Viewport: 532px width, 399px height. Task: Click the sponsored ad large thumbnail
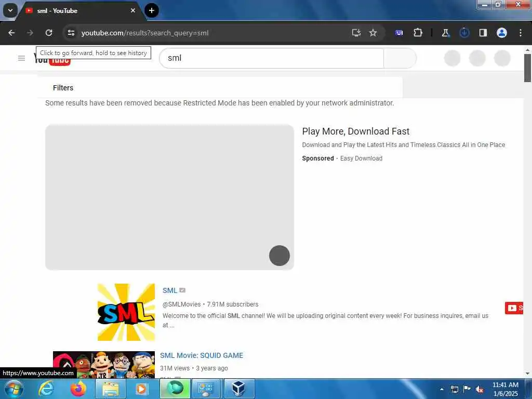[169, 197]
